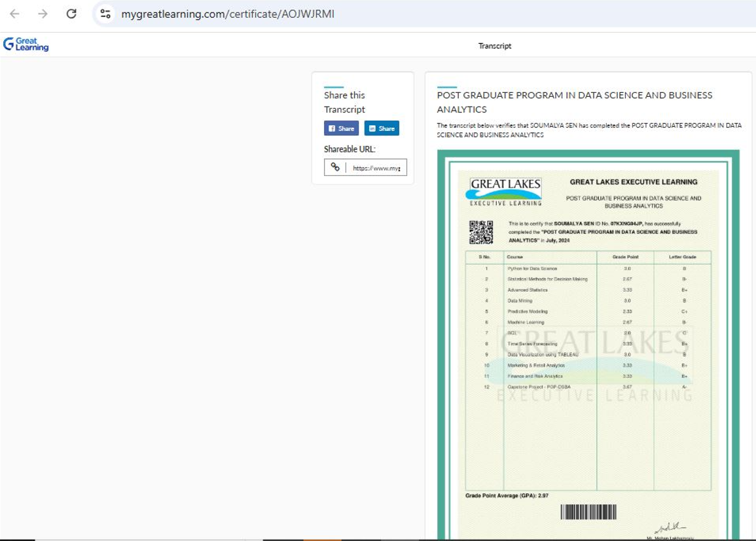Click the 'Data Mining' course row
The height and width of the screenshot is (541, 756).
click(x=588, y=301)
